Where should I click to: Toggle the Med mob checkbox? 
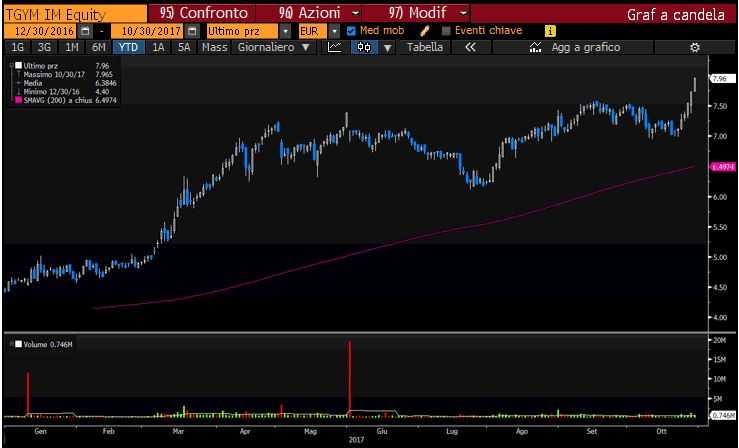click(x=351, y=31)
